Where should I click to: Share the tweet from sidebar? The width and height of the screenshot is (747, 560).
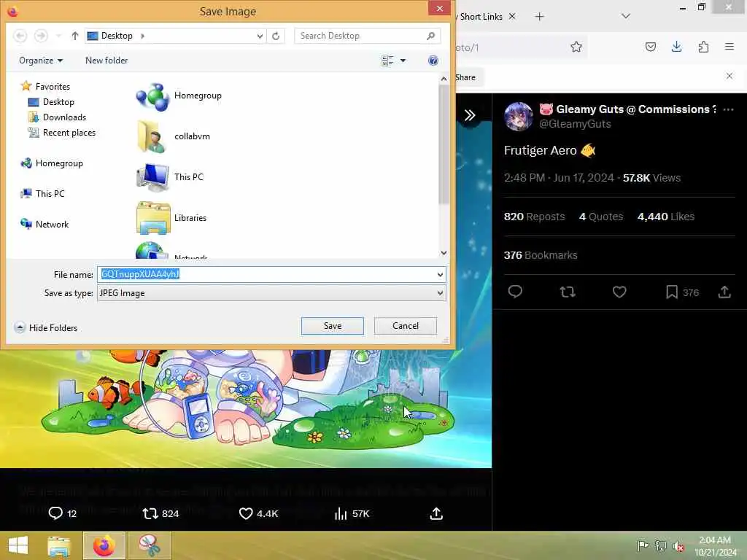724,292
